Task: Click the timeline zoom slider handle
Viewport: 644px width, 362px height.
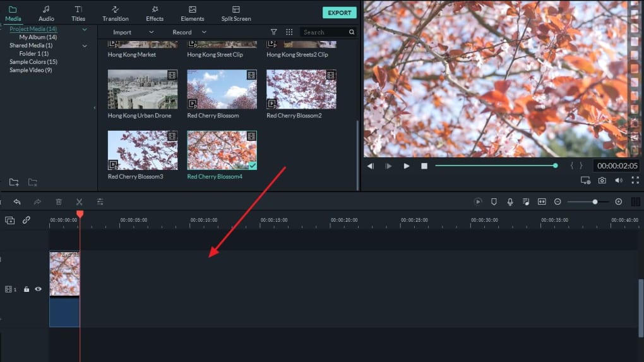Action: [x=595, y=202]
